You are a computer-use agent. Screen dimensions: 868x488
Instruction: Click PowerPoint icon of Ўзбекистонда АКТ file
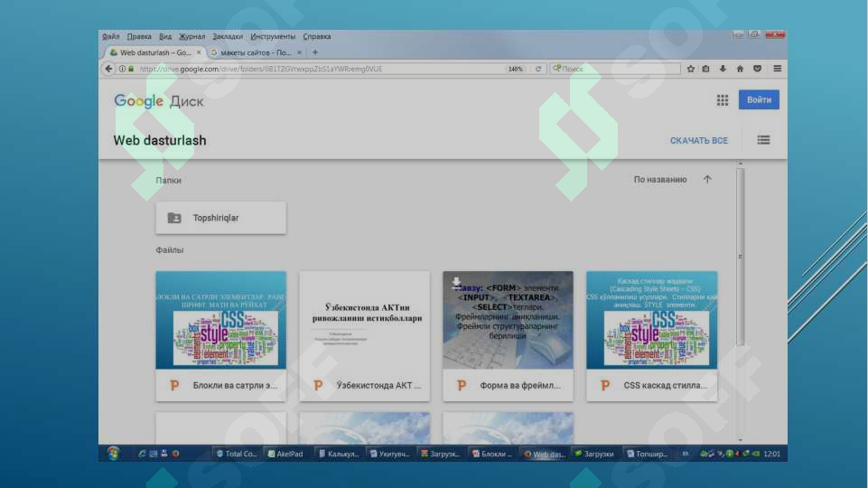(x=318, y=385)
